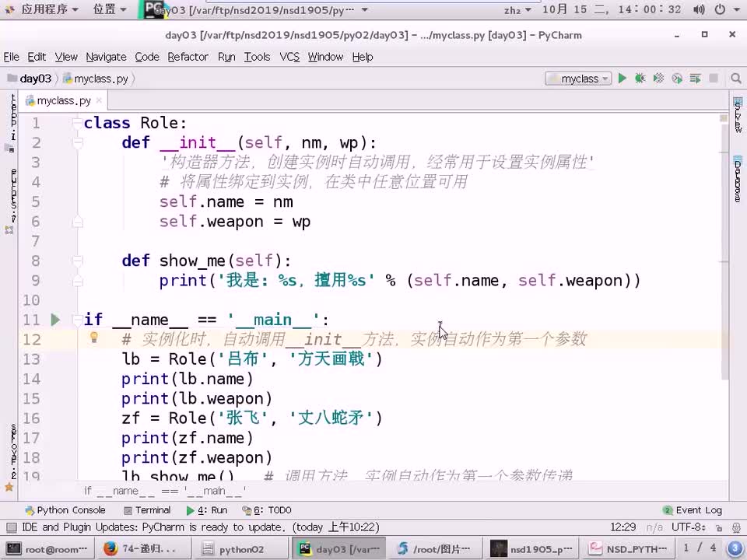Click the power icon in top panel
Image resolution: width=747 pixels, height=560 pixels.
pos(720,9)
